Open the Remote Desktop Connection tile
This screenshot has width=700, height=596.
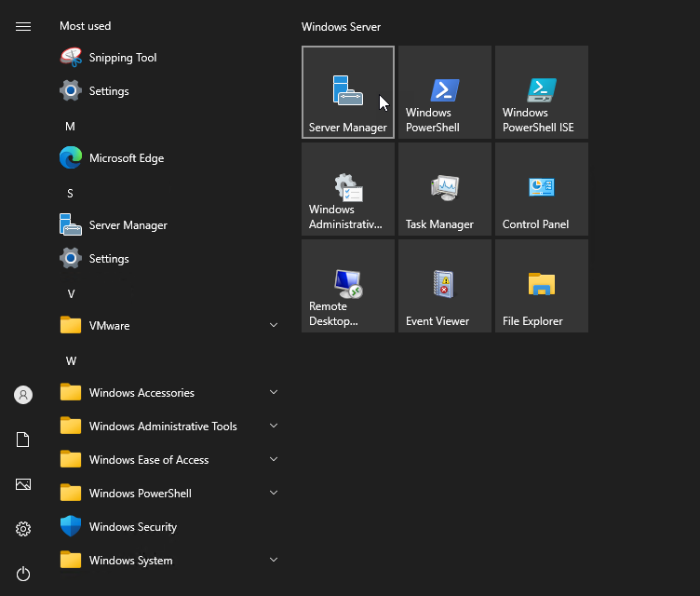click(x=348, y=286)
